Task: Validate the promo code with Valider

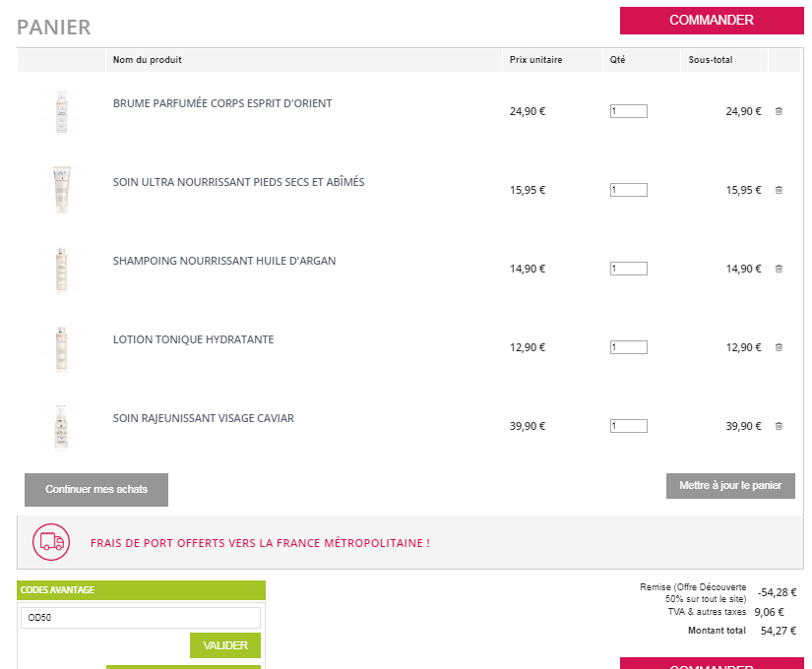Action: 225,645
